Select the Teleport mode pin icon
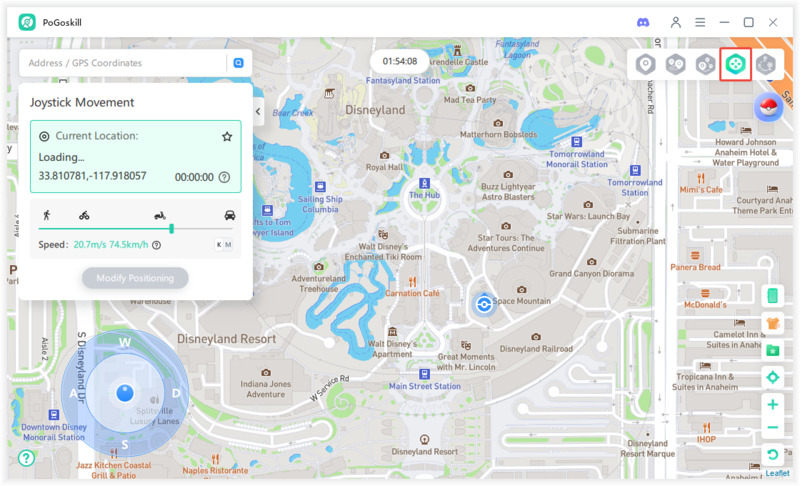The image size is (800, 486). [x=645, y=65]
